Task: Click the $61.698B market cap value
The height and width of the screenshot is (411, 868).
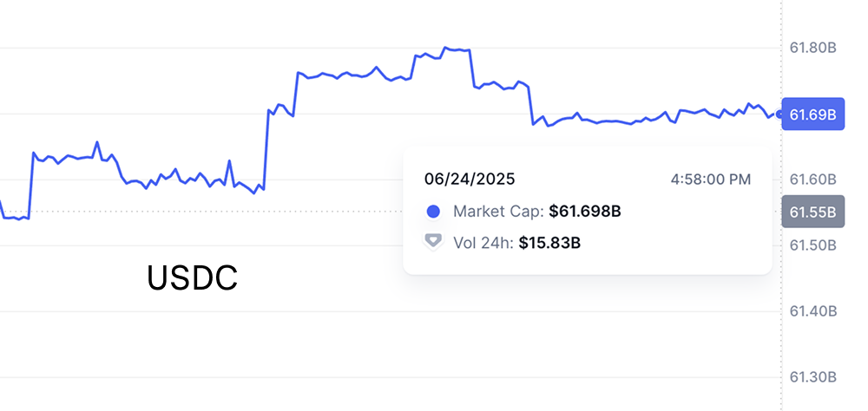Action: tap(585, 211)
